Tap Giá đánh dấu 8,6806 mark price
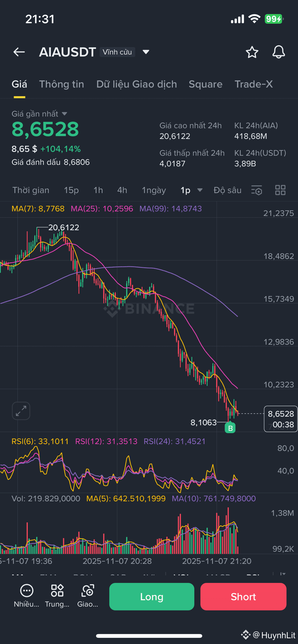 coord(51,162)
